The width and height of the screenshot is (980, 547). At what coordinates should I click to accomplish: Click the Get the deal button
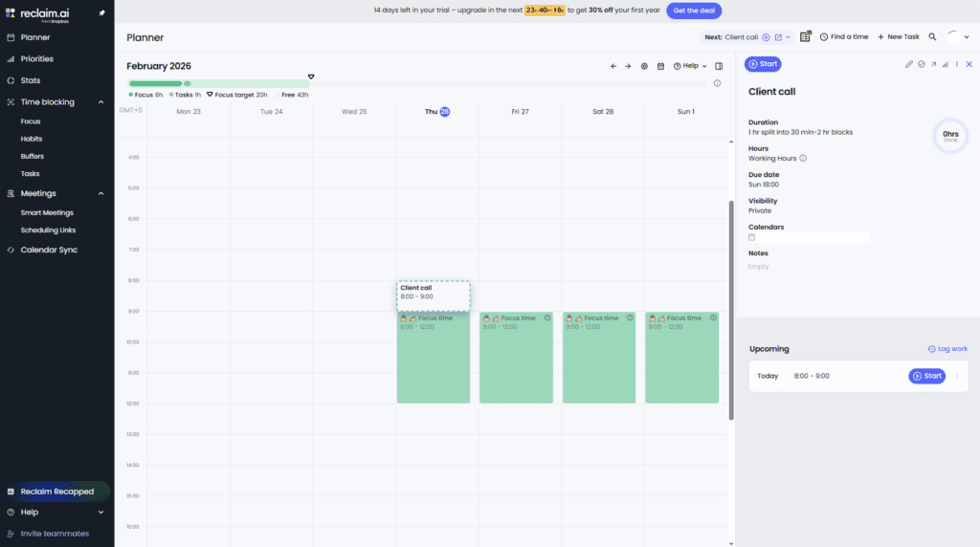tap(694, 11)
